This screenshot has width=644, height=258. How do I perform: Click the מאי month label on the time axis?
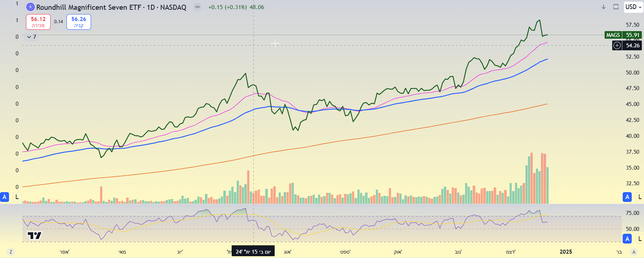point(123,252)
